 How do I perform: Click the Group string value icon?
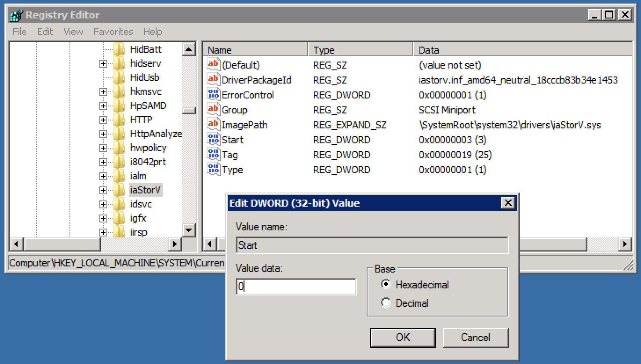click(x=213, y=109)
